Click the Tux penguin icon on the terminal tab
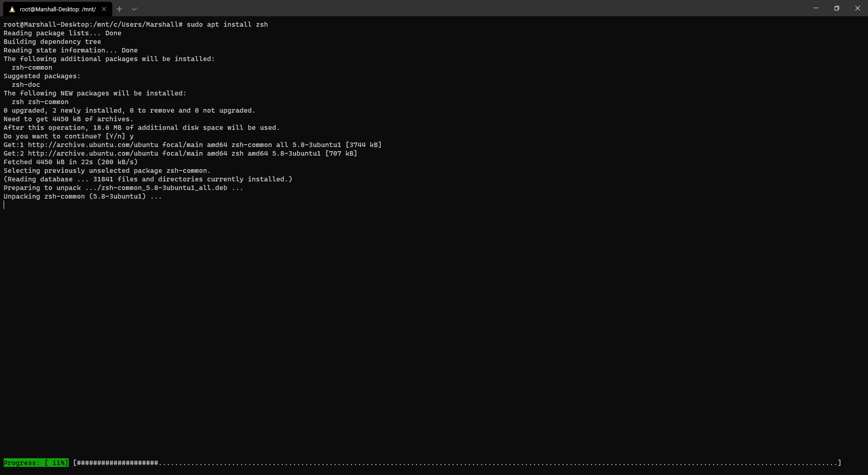868x475 pixels. point(12,9)
